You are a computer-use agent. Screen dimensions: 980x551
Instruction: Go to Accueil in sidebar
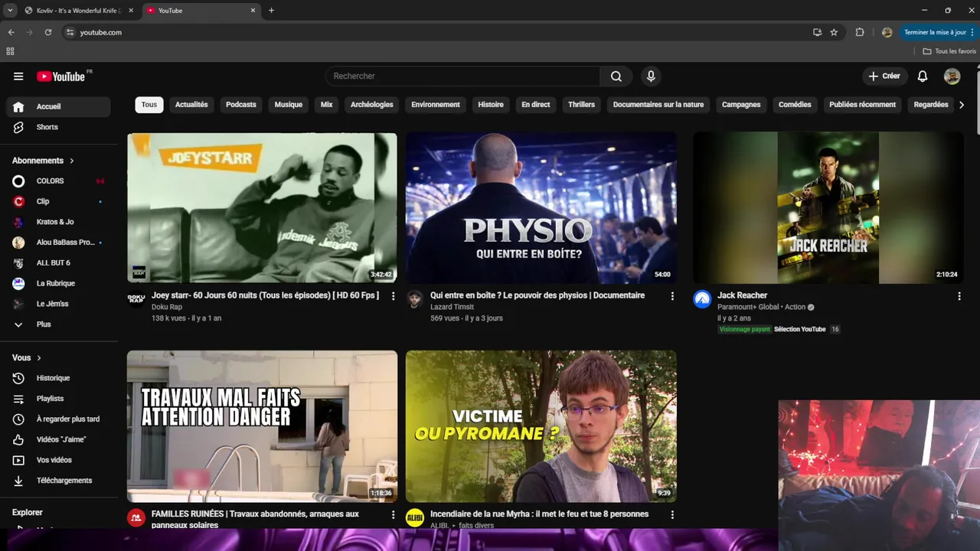[58, 106]
